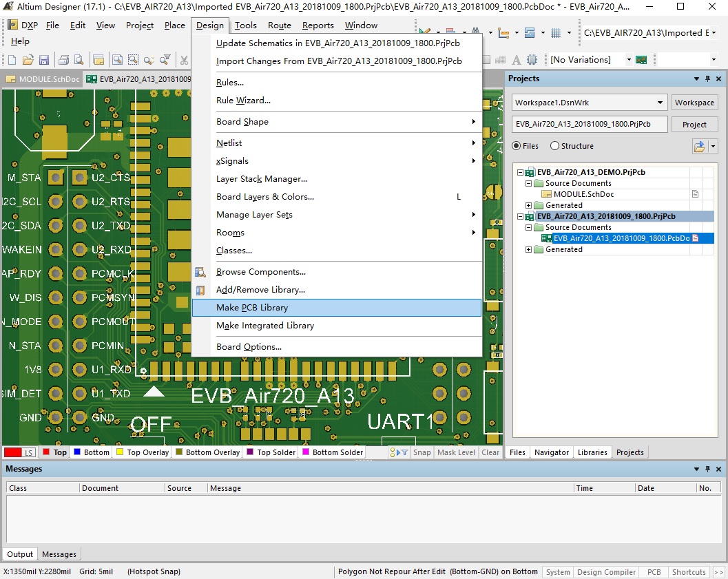Click the selection filter funnel icon

point(404,452)
